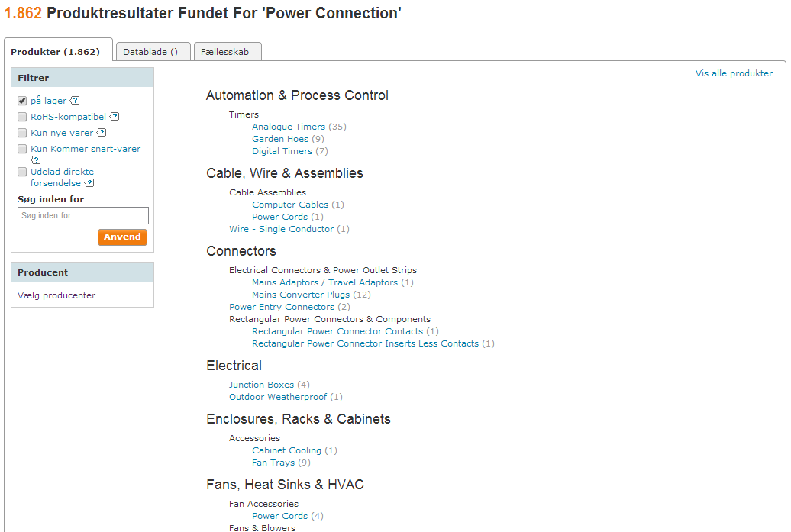Check 'Kun Kommer snart-varer' filter box
The height and width of the screenshot is (532, 791).
click(x=22, y=150)
